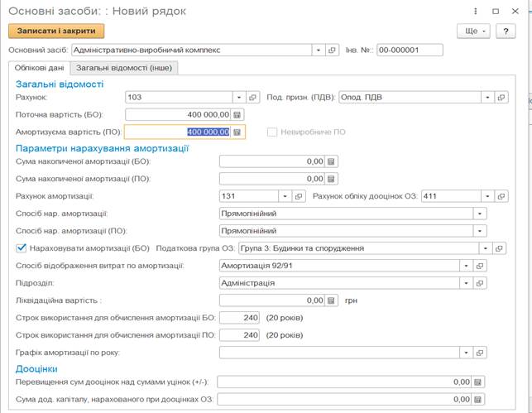Select the Облікові дані tab
This screenshot has height=413, width=532.
[x=40, y=68]
